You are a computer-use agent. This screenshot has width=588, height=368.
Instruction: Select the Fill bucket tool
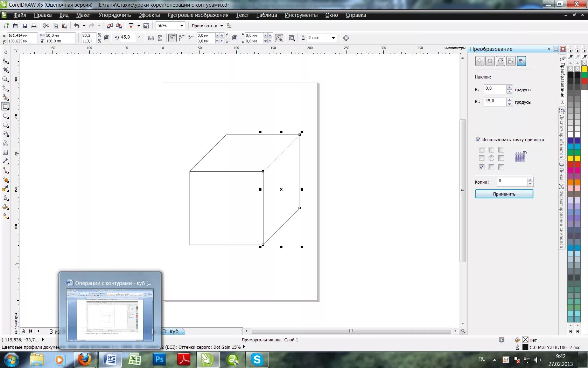5,207
